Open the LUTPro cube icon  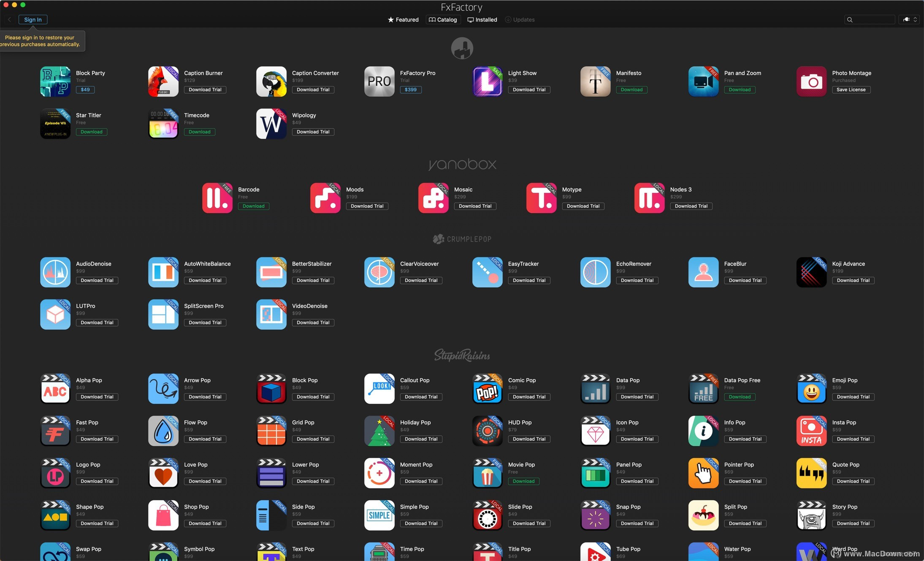(x=55, y=314)
